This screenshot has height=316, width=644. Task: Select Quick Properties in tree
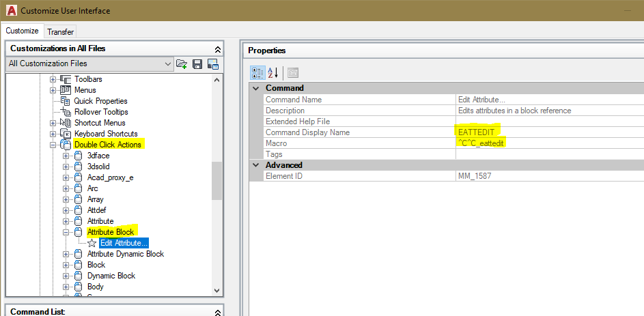pos(100,101)
